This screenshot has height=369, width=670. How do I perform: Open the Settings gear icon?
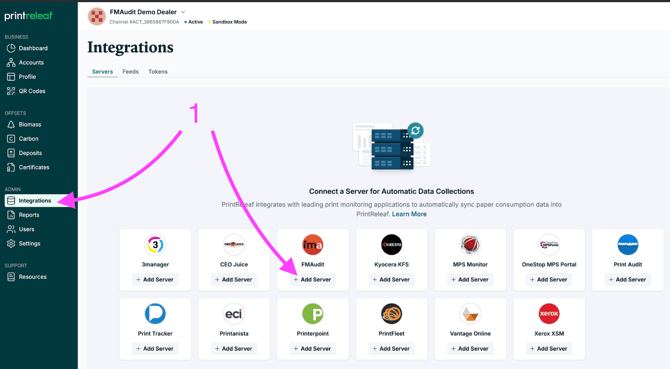(x=11, y=243)
